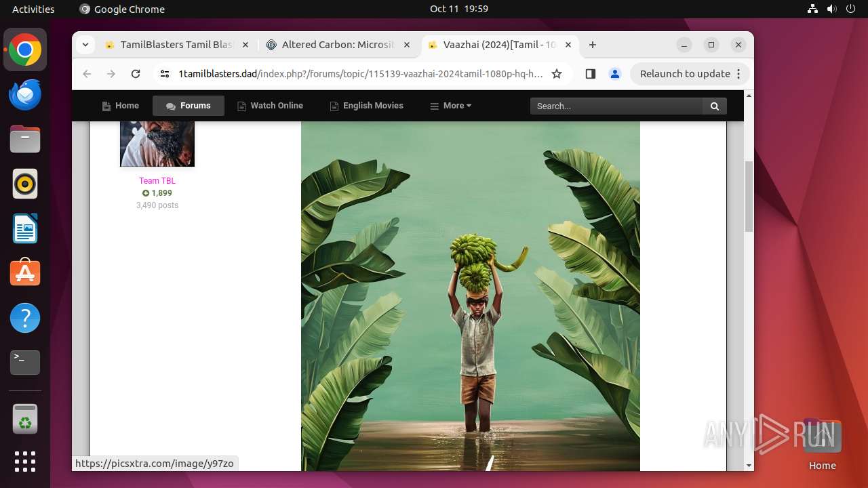This screenshot has height=488, width=868.
Task: Open the volume icon in the top bar
Action: [831, 9]
